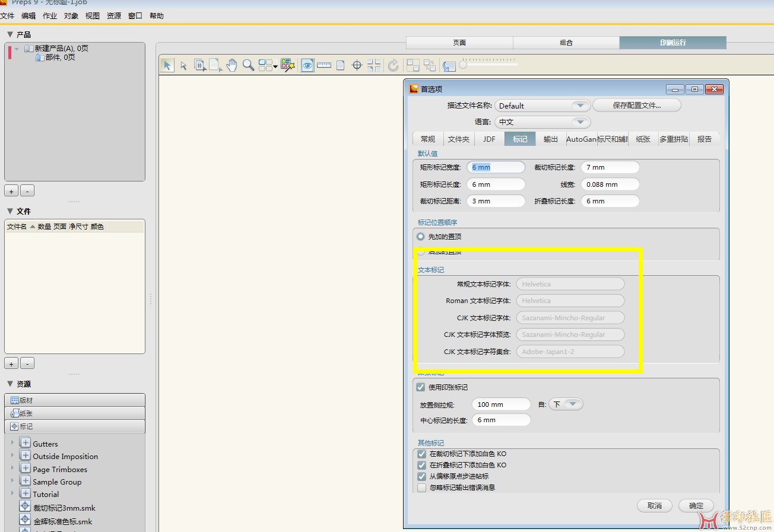Open the layout grid dropdown tool
Screen dimensions: 774x532
tap(268, 65)
